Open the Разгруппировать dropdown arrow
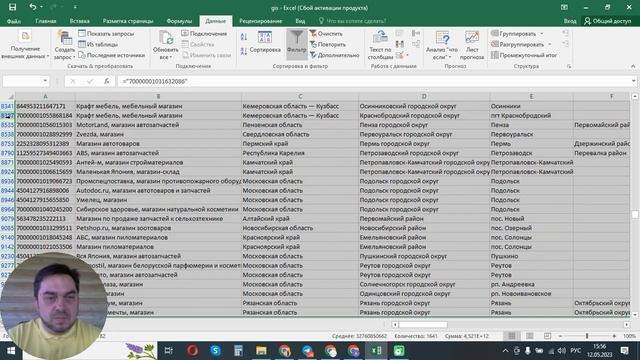The height and width of the screenshot is (360, 640). click(x=550, y=44)
